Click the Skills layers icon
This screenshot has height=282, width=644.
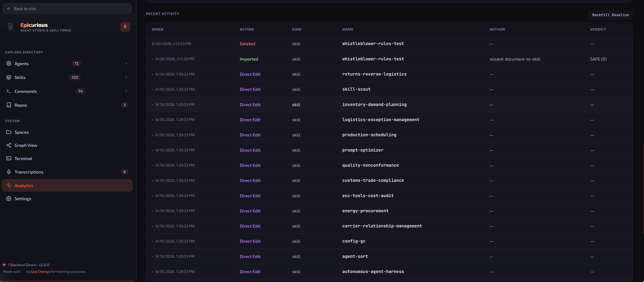(x=9, y=77)
